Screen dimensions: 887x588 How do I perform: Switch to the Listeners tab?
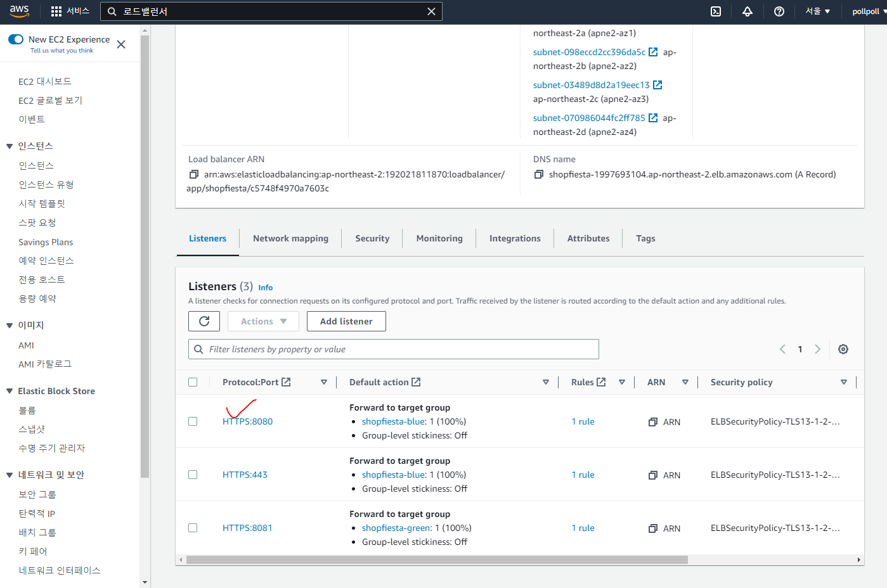pyautogui.click(x=207, y=238)
